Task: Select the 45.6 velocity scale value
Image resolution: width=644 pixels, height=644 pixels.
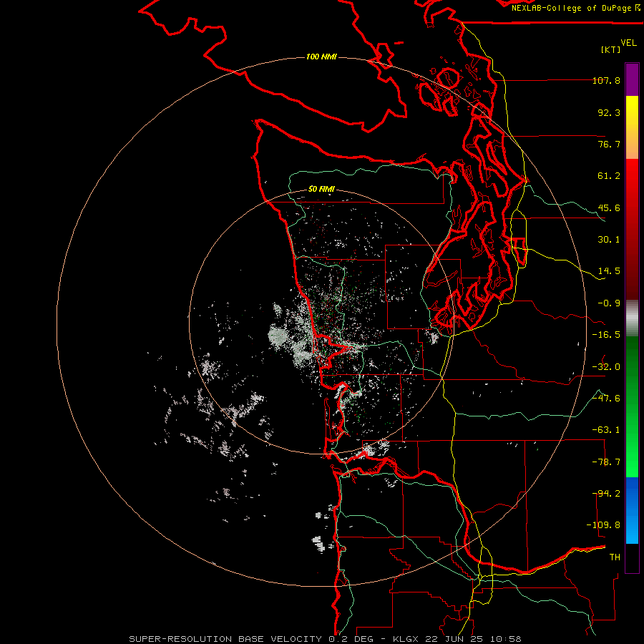Action: click(609, 208)
